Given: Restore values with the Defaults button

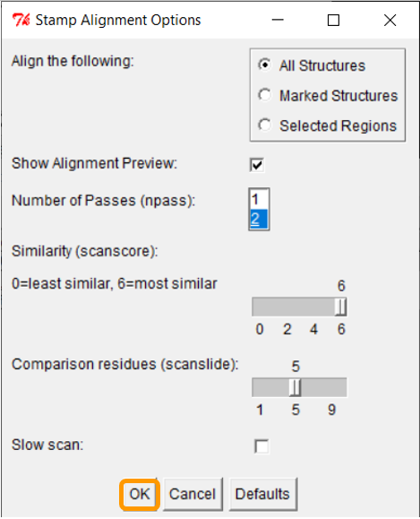Looking at the screenshot, I should tap(262, 494).
